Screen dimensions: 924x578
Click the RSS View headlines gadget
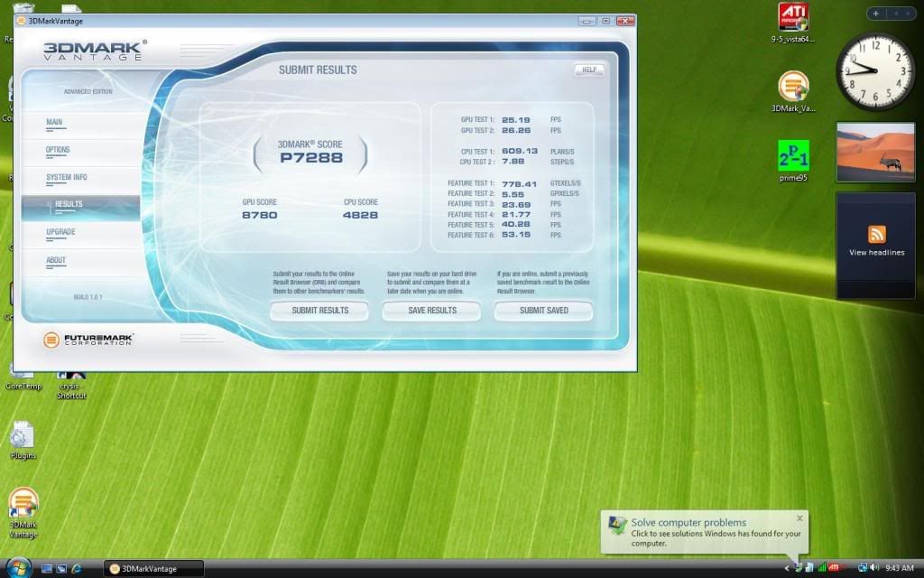tap(875, 245)
